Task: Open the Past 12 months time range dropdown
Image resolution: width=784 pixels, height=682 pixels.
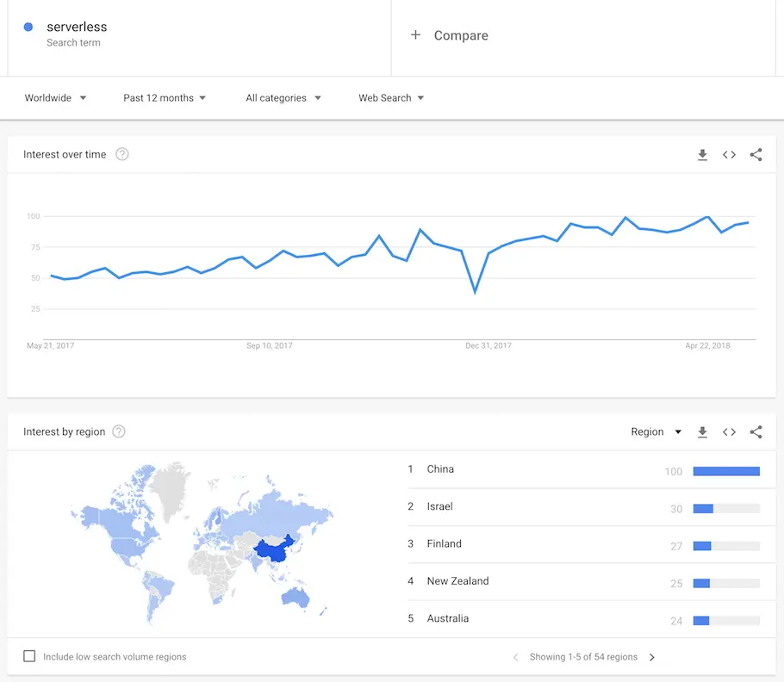Action: [164, 97]
